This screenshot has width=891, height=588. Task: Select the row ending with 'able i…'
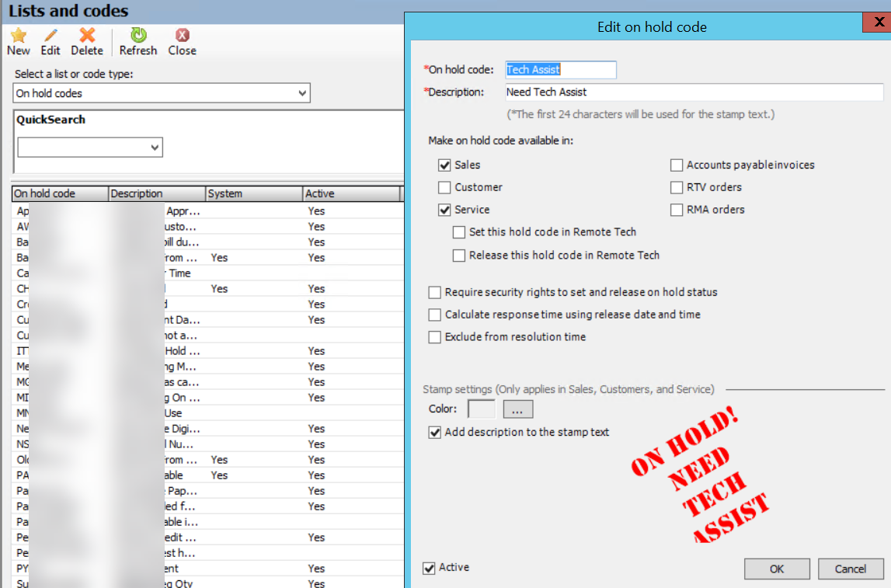207,522
